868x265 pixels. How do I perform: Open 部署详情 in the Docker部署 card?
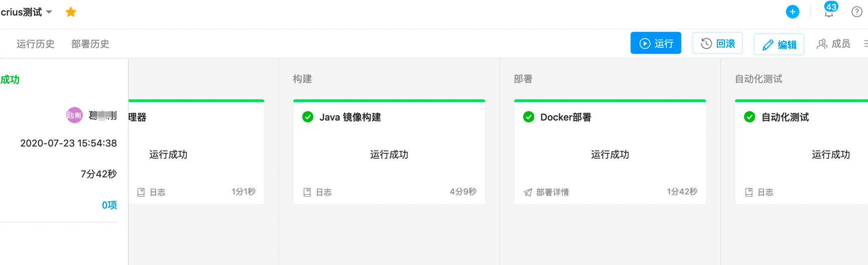546,192
